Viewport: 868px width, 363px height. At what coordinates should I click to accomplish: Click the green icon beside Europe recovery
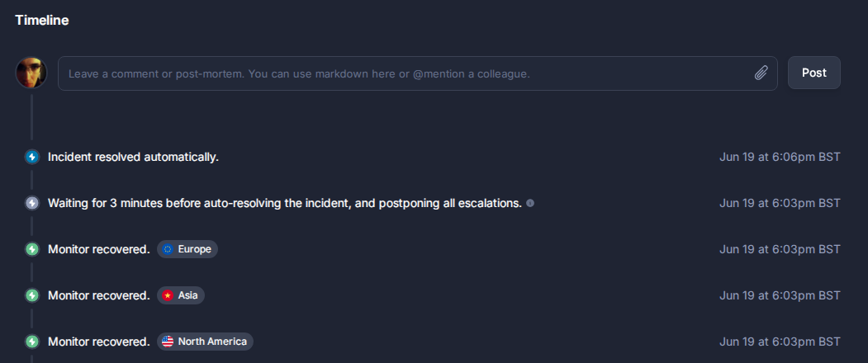point(32,249)
